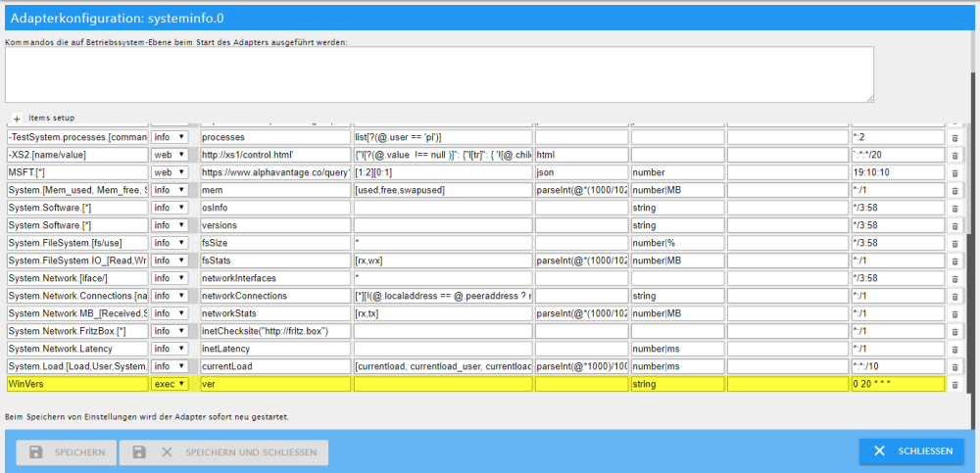Viewport: 980px width, 473px height.
Task: Click the Speichern button
Action: 66,451
